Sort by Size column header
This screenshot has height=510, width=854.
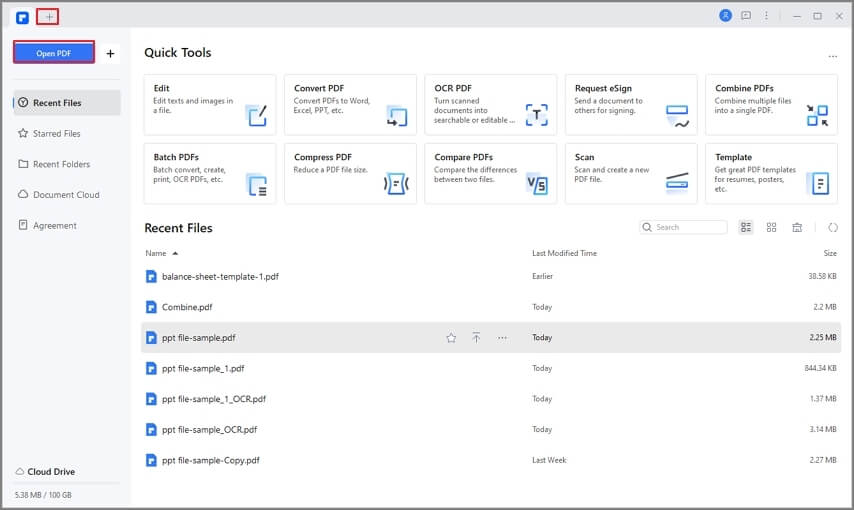pos(829,253)
